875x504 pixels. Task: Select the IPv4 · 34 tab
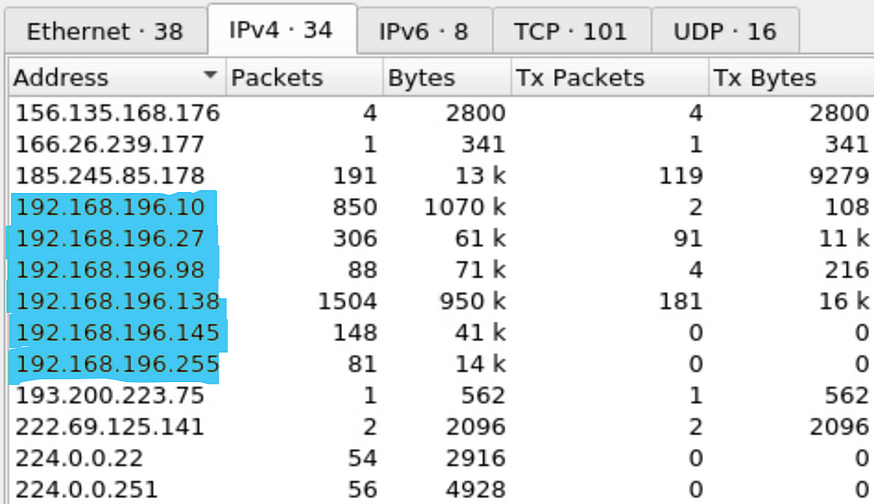[x=280, y=30]
